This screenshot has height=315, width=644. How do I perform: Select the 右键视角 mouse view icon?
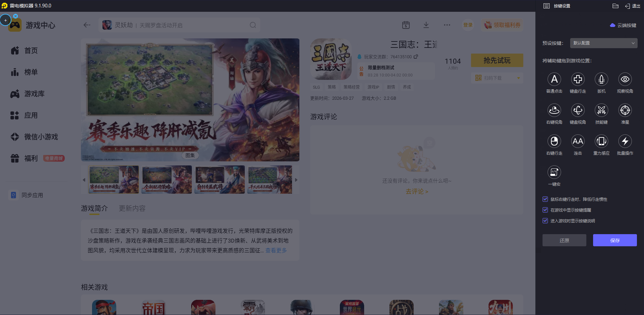click(x=554, y=110)
